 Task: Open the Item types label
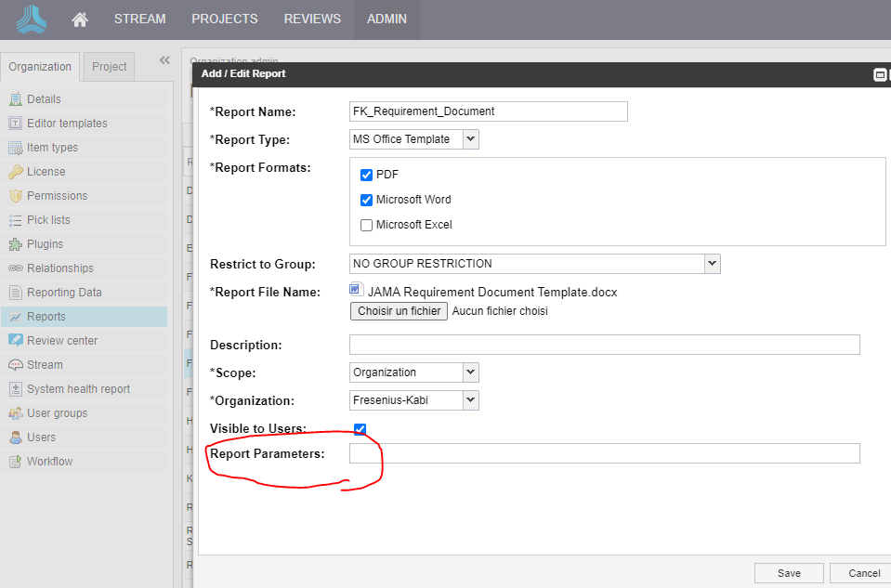(x=52, y=148)
